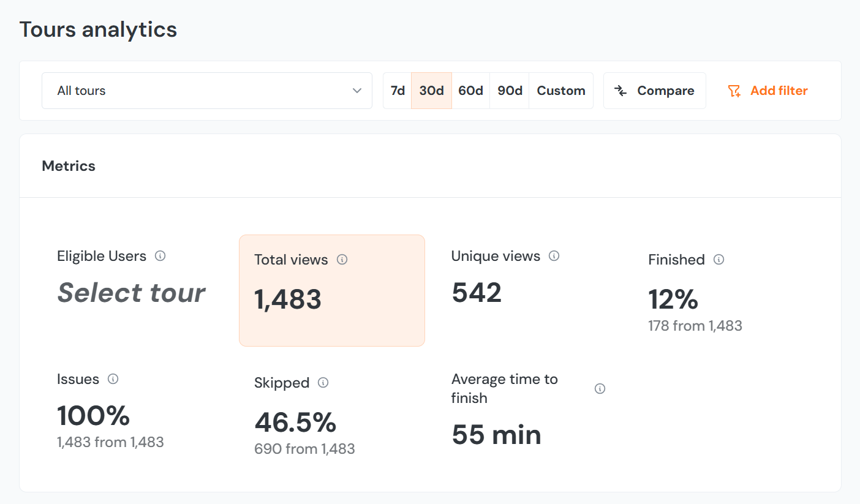Click info icon beside Skipped metric
The image size is (860, 504).
point(323,383)
